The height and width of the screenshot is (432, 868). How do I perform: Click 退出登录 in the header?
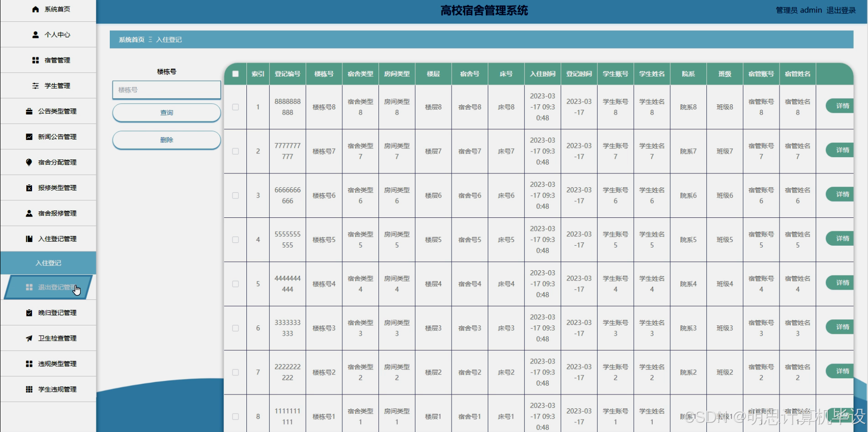(841, 10)
